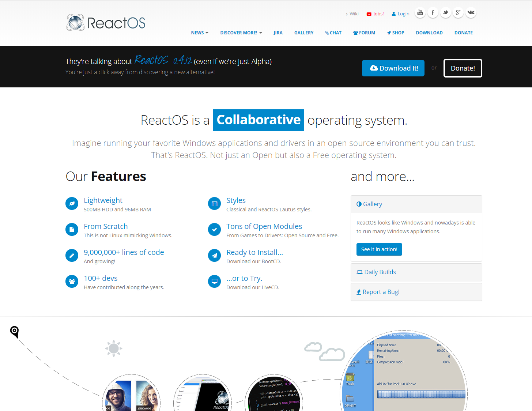Open the From Scratch feature link
Screen dimensions: 532x411
tap(106, 226)
